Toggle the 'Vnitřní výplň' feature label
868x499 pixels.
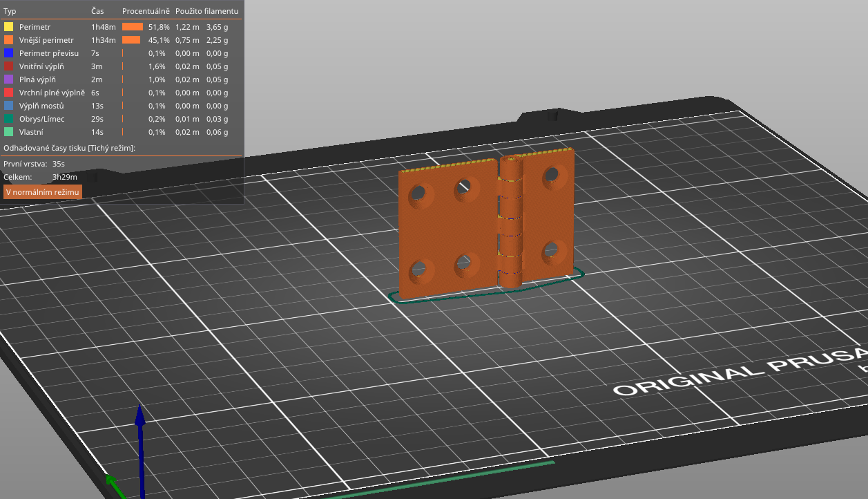(41, 66)
